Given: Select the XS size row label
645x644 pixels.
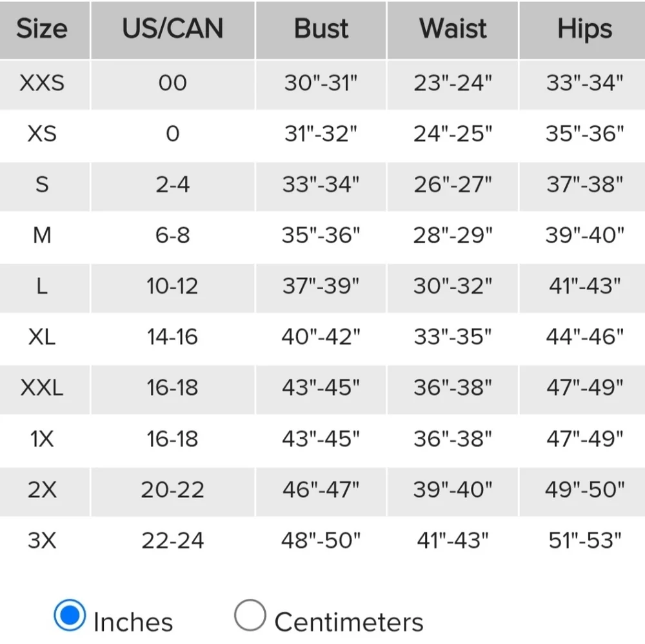Looking at the screenshot, I should 42,134.
